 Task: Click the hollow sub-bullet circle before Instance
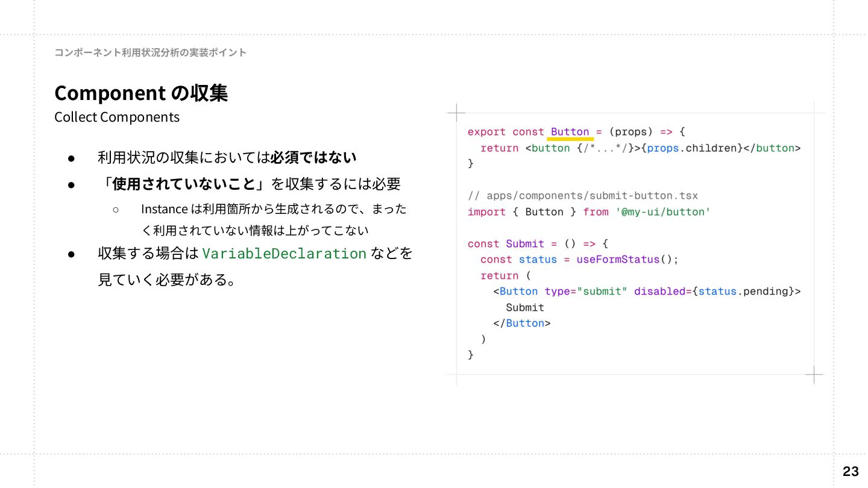(116, 209)
